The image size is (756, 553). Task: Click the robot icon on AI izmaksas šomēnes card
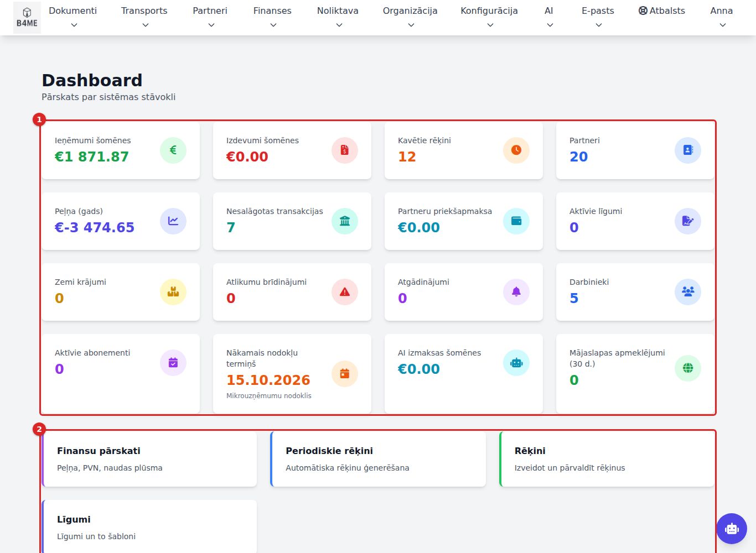516,363
